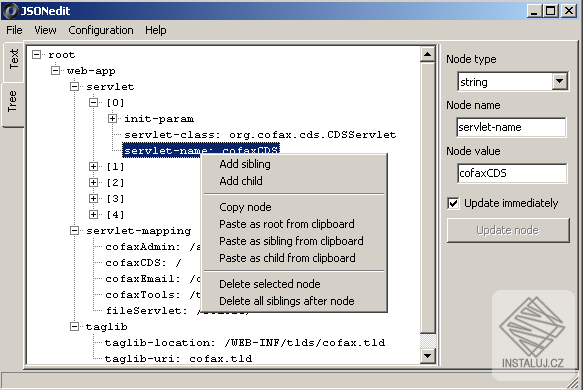Select Copy node in context menu
Viewport: 583px width, 390px height.
pos(294,207)
